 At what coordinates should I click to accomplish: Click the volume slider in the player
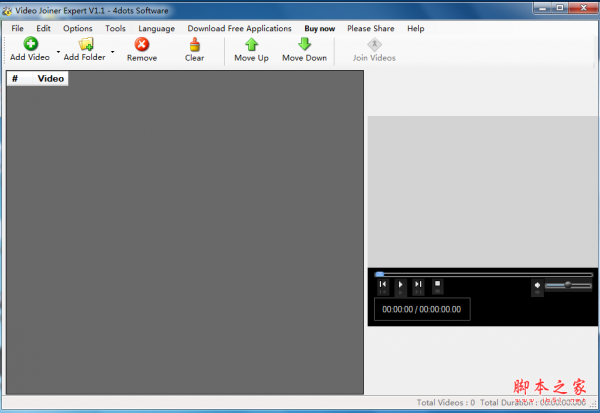tap(568, 286)
